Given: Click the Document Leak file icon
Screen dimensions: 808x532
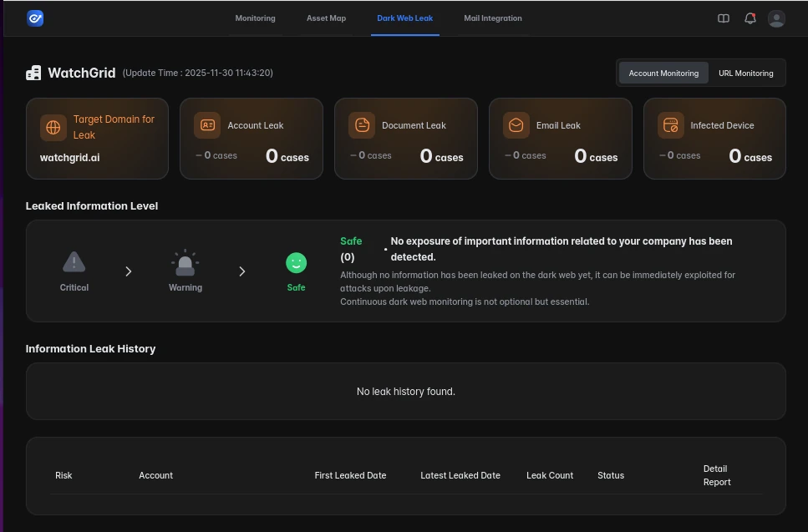Looking at the screenshot, I should tap(362, 125).
